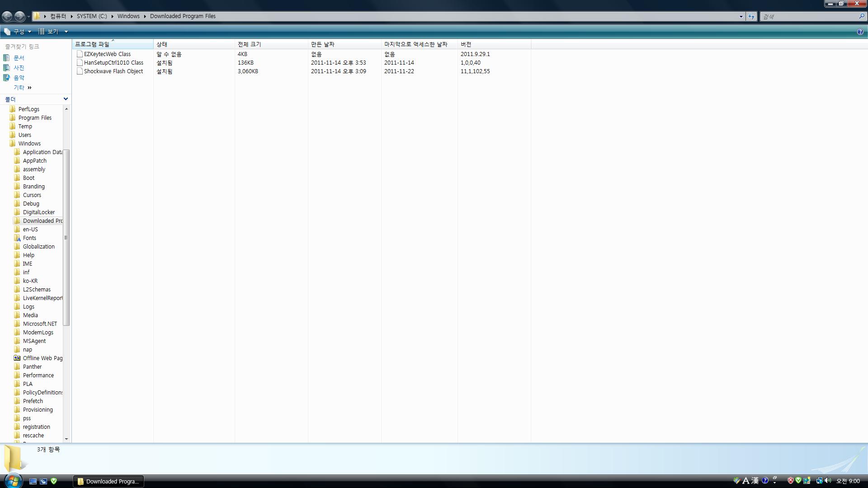The width and height of the screenshot is (868, 488).
Task: Click Downloaded Progra... taskbar button
Action: coord(108,481)
